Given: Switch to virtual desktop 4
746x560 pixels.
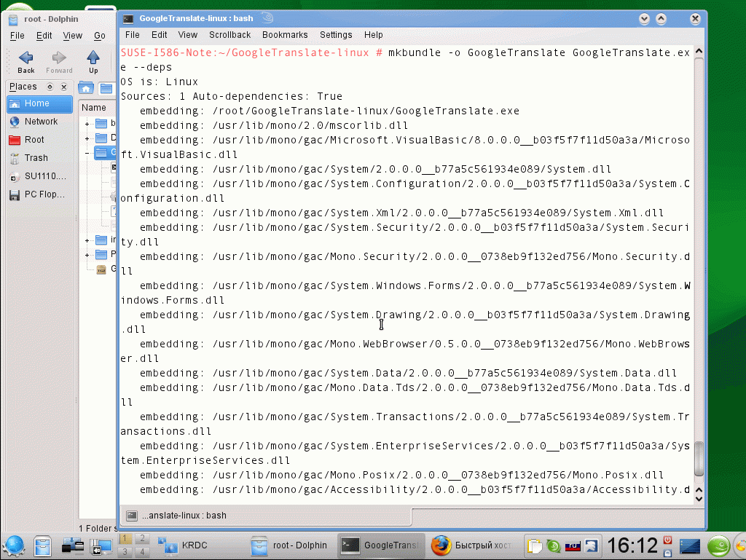Looking at the screenshot, I should (142, 552).
